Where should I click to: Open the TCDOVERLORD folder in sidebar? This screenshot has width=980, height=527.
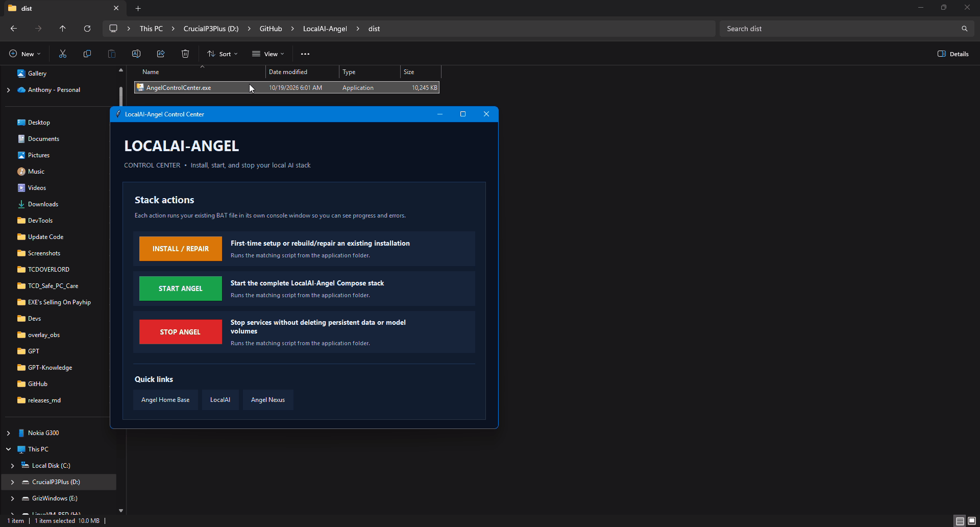(48, 270)
